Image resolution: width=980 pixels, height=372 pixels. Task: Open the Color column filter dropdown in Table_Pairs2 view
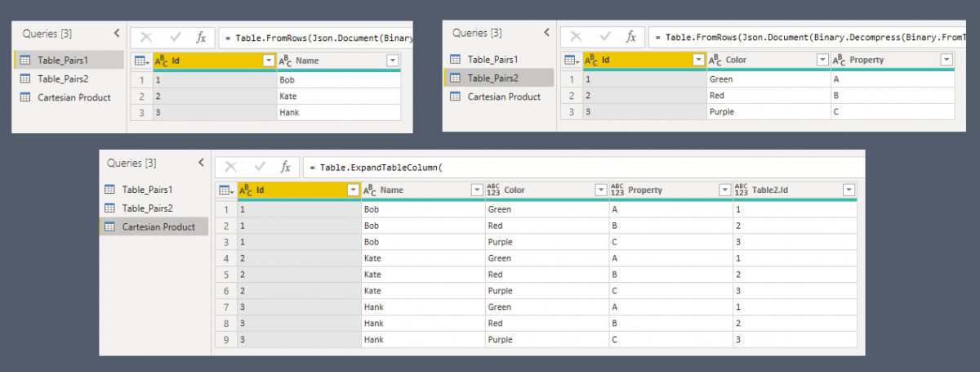[x=822, y=60]
